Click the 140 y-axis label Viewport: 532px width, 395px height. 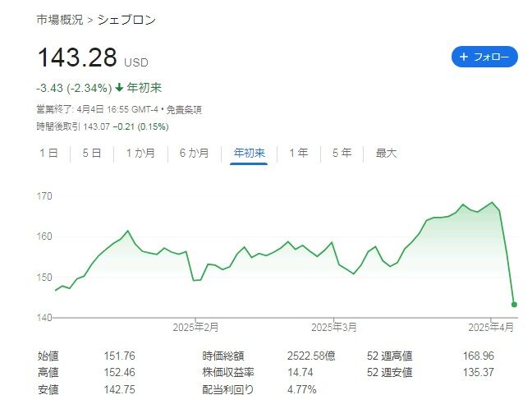44,318
